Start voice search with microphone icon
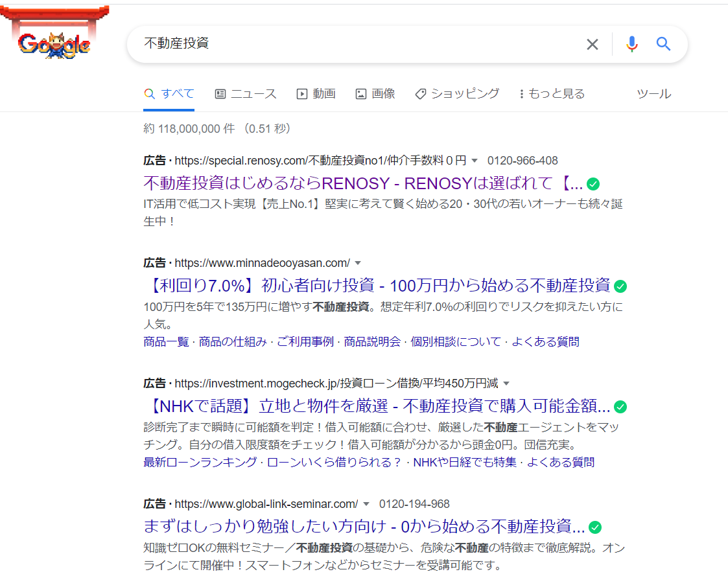This screenshot has height=574, width=728. pos(631,44)
